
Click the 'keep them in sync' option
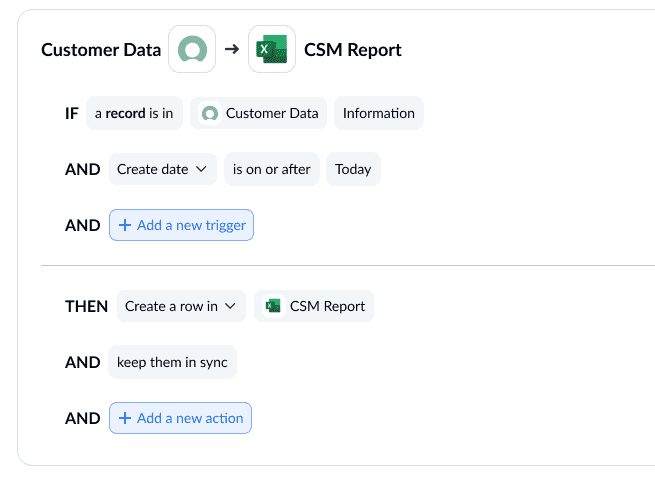point(172,363)
